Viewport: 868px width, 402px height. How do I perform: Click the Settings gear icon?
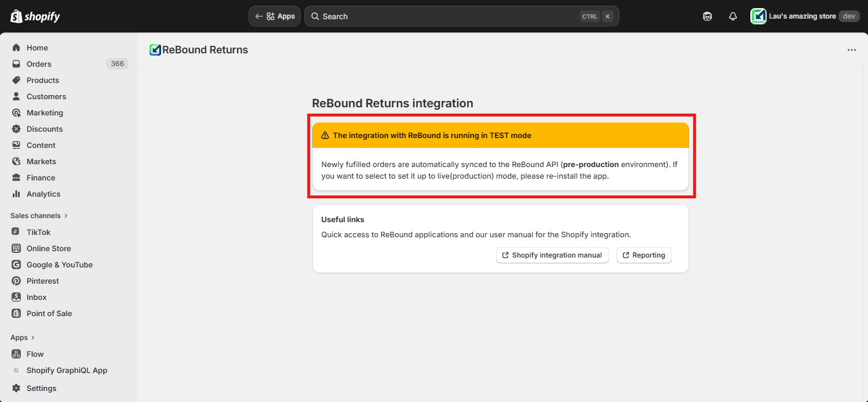(16, 388)
